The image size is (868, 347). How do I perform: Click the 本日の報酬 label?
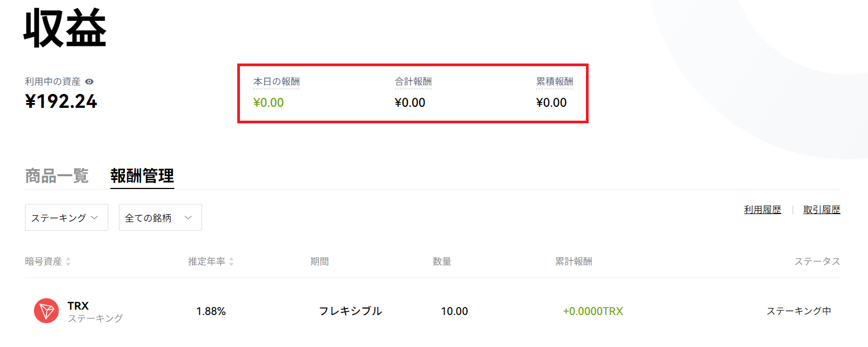276,82
